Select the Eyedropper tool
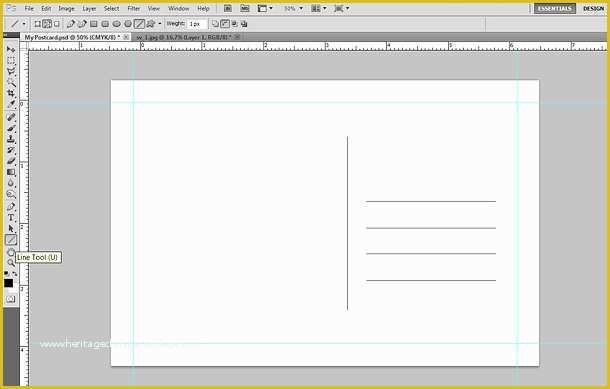 [11, 104]
